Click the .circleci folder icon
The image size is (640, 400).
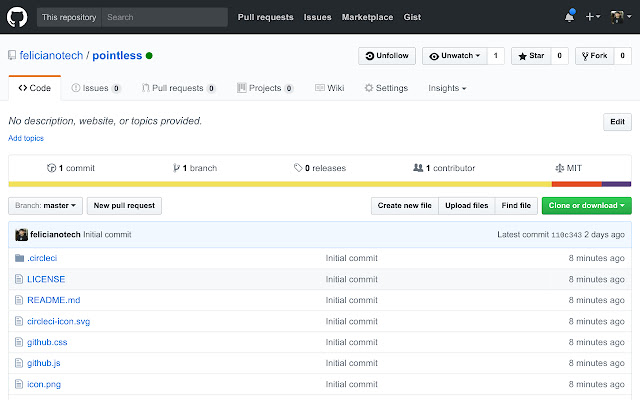(x=19, y=258)
